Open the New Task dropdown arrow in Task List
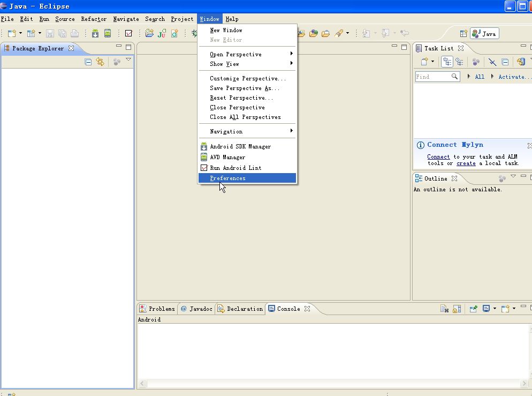This screenshot has width=532, height=396. [432, 62]
